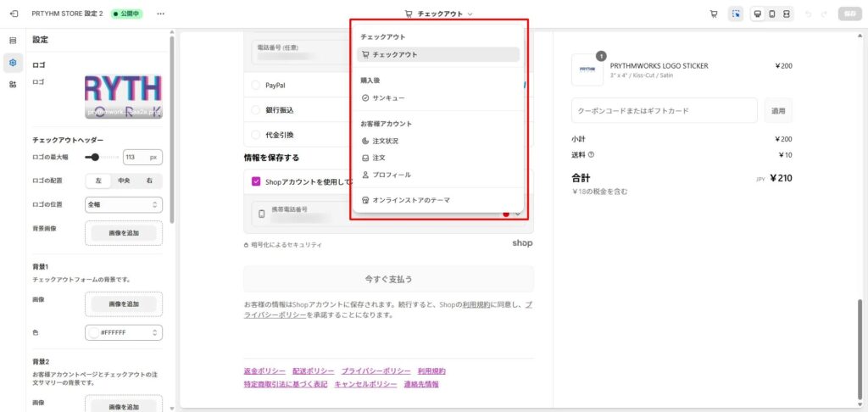Select 注文状況 page in the menu

pyautogui.click(x=438, y=142)
